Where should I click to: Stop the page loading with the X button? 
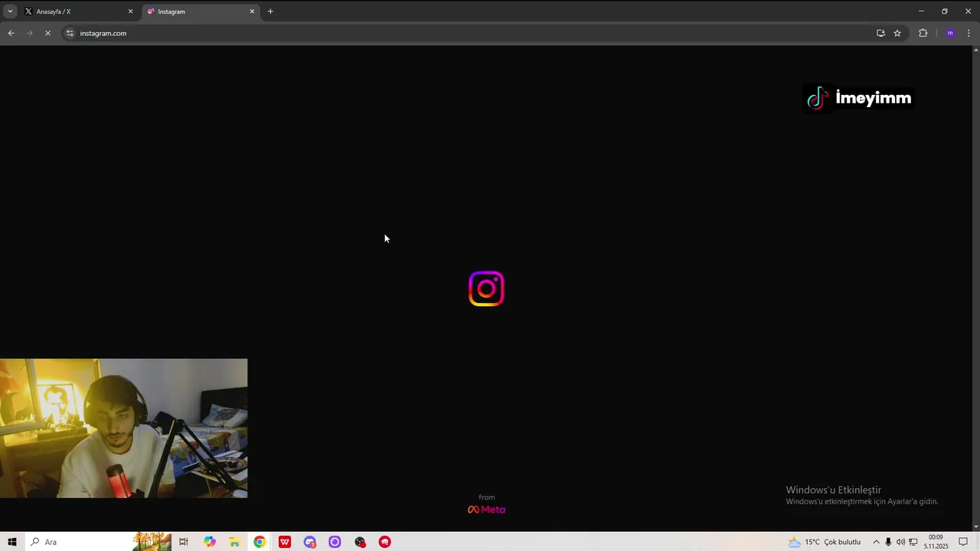(47, 33)
